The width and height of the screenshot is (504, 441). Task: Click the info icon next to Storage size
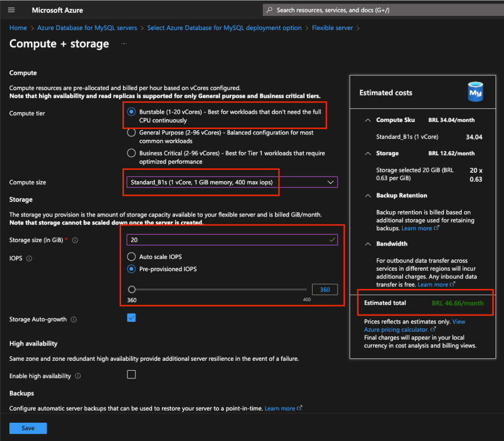75,240
